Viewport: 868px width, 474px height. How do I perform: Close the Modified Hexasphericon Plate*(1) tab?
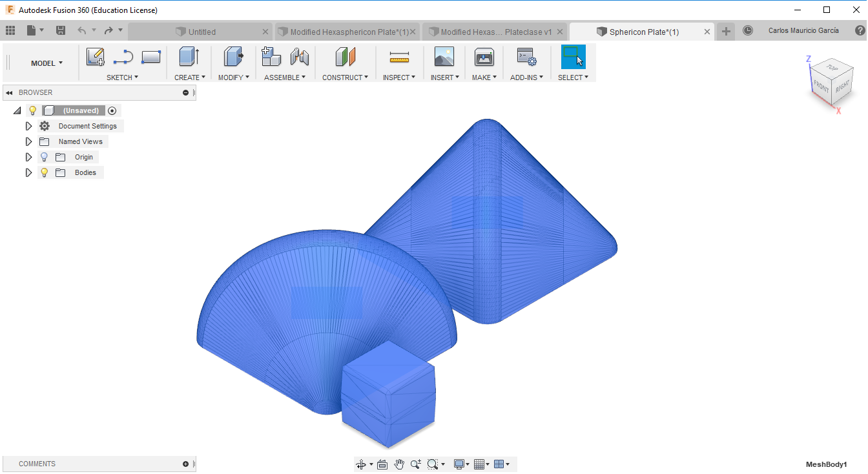coord(413,32)
